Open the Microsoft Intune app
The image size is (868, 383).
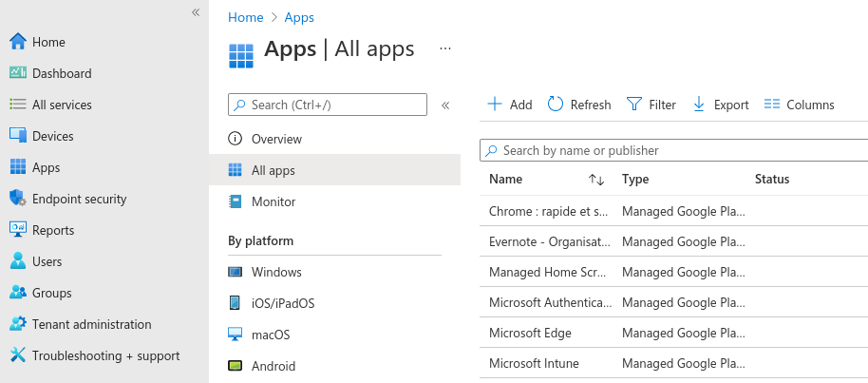[x=535, y=364]
